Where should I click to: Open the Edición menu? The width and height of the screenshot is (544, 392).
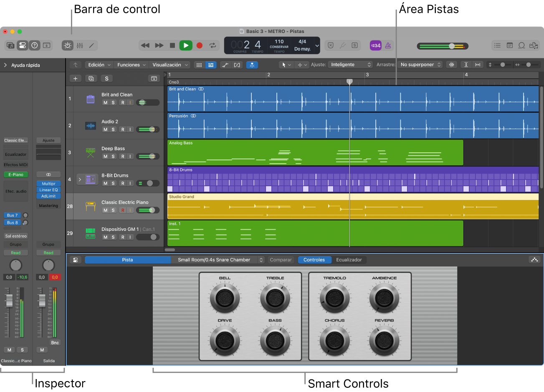click(99, 65)
